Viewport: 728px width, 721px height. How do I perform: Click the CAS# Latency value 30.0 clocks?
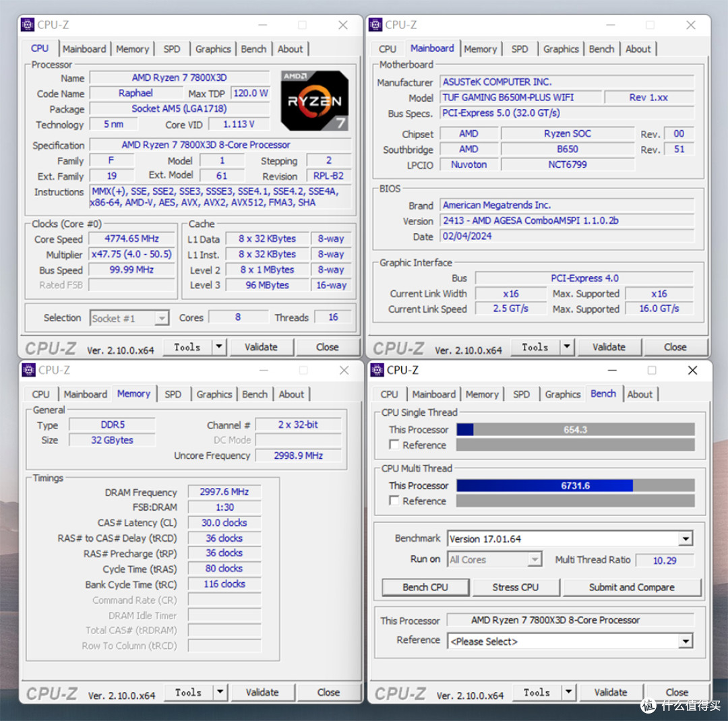(224, 523)
